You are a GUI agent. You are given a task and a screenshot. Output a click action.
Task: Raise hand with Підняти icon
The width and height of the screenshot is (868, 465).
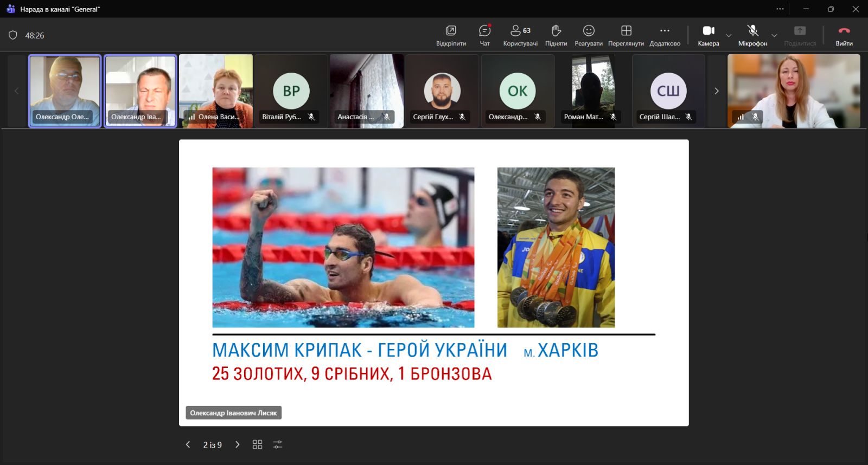coord(556,35)
